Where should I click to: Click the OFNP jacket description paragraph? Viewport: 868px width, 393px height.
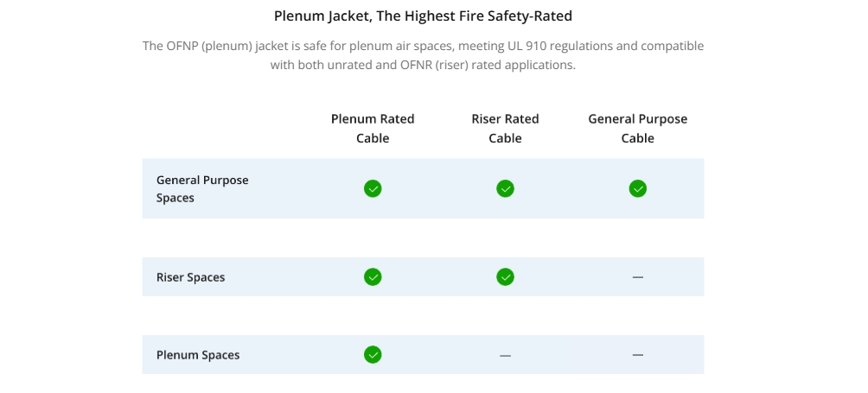coord(423,55)
